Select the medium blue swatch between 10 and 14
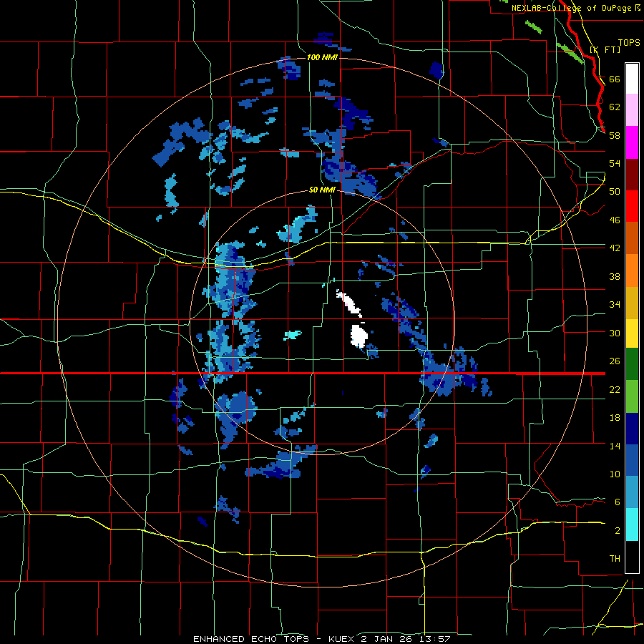644x644 pixels. pyautogui.click(x=632, y=460)
